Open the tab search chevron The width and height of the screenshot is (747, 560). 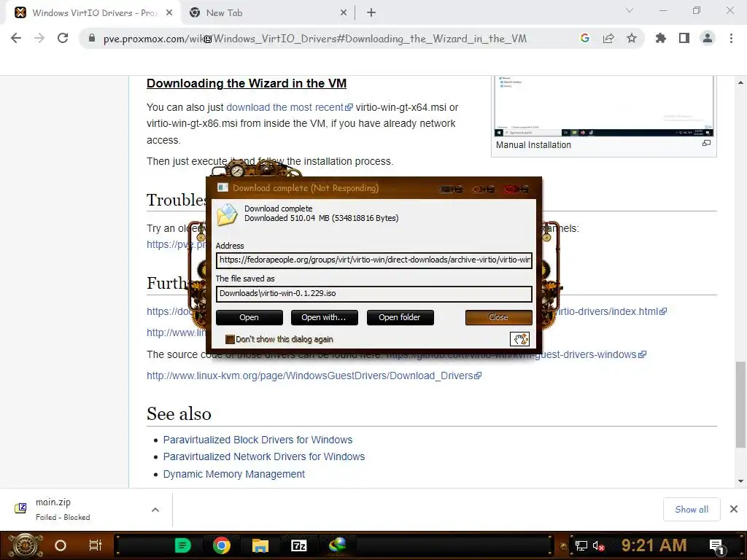click(x=630, y=10)
